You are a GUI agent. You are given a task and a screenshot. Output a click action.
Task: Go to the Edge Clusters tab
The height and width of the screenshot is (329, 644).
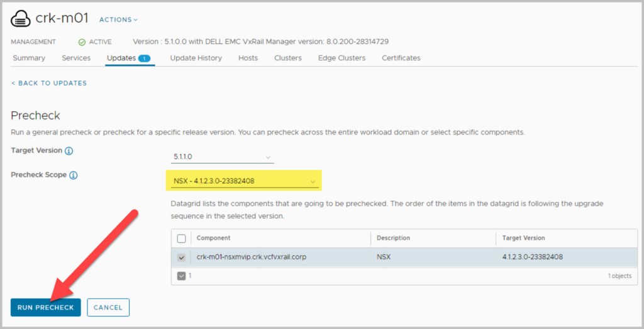pyautogui.click(x=341, y=58)
